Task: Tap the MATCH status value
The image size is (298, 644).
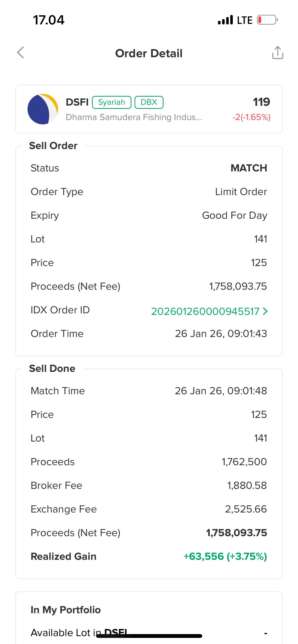Action: (x=249, y=168)
